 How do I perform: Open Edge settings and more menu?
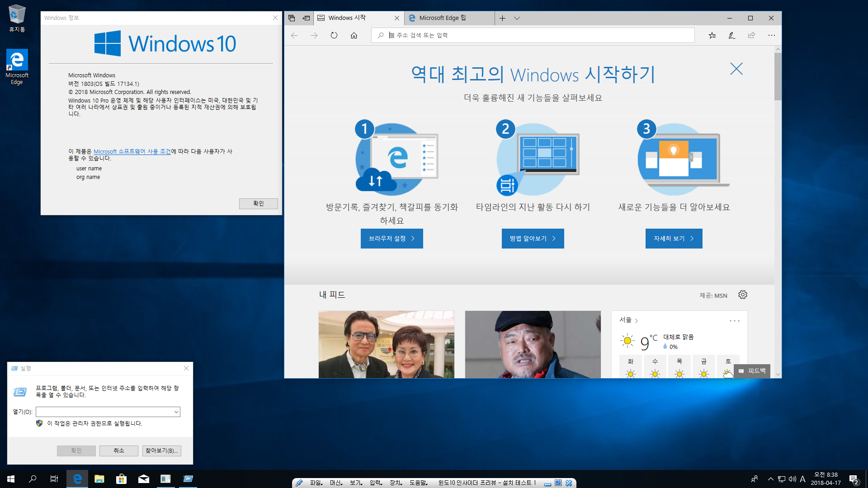[x=771, y=35]
